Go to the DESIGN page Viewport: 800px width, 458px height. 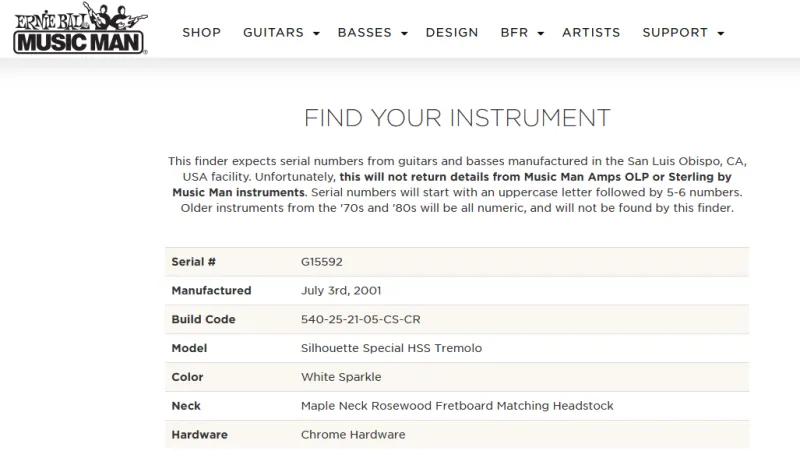coord(452,33)
